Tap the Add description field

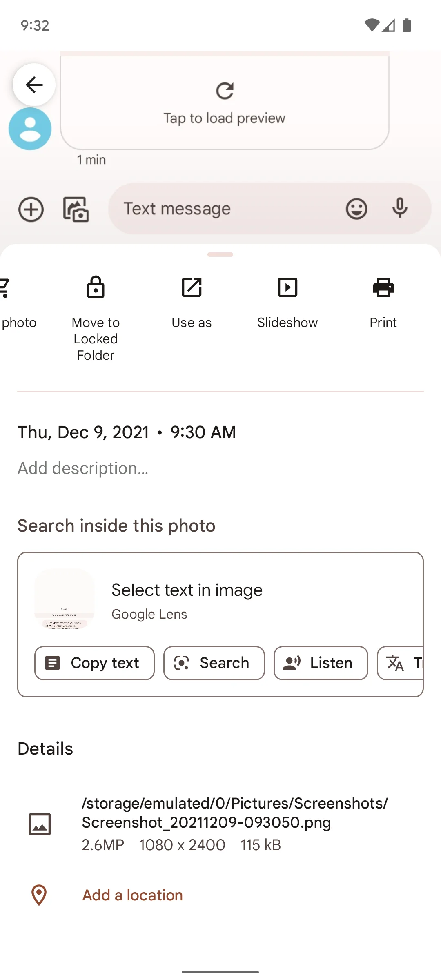click(x=83, y=468)
